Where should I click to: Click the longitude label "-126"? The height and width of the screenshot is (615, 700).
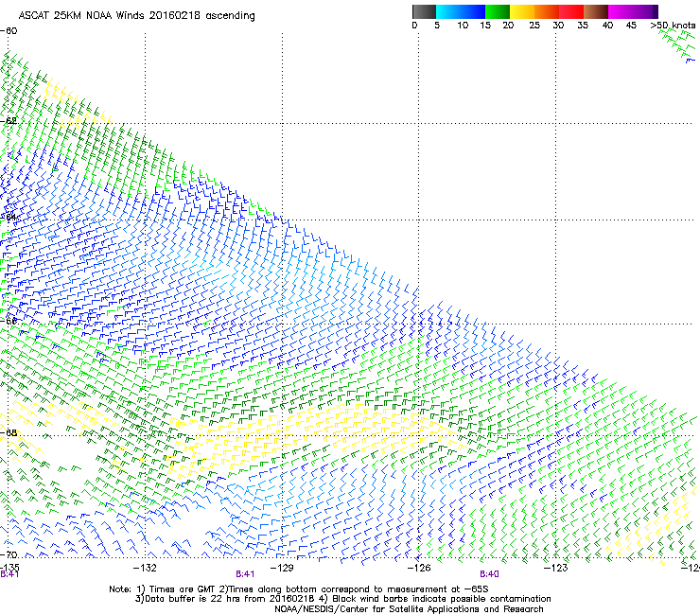click(419, 568)
